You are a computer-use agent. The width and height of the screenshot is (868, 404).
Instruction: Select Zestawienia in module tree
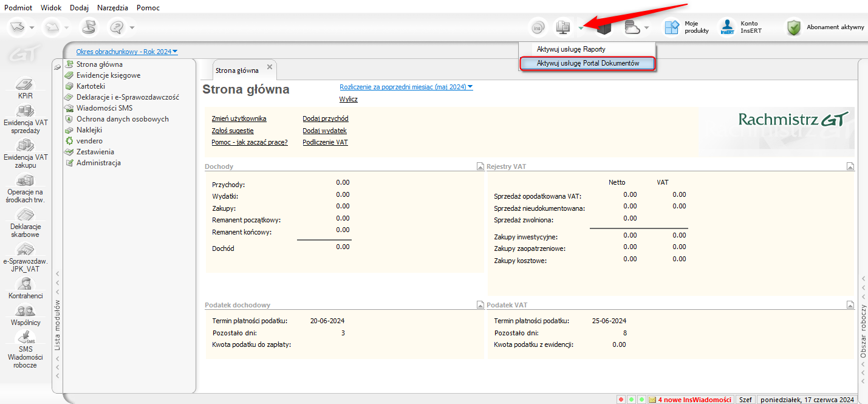pos(95,152)
